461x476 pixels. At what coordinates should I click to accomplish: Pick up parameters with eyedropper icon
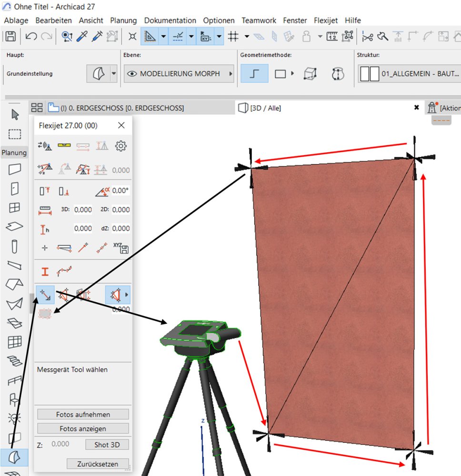tap(82, 37)
